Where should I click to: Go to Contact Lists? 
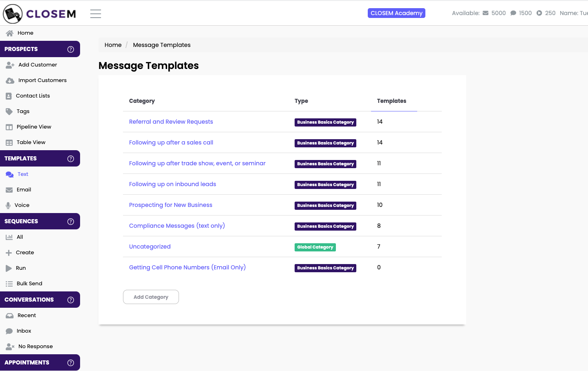[33, 96]
